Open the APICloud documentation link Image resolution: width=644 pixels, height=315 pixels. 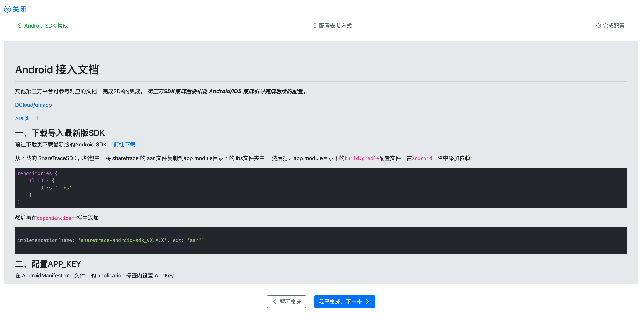point(26,119)
